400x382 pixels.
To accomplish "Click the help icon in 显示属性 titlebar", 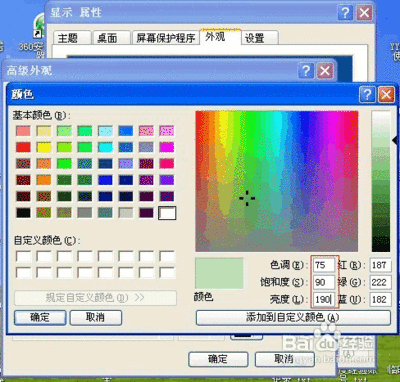I will (345, 13).
